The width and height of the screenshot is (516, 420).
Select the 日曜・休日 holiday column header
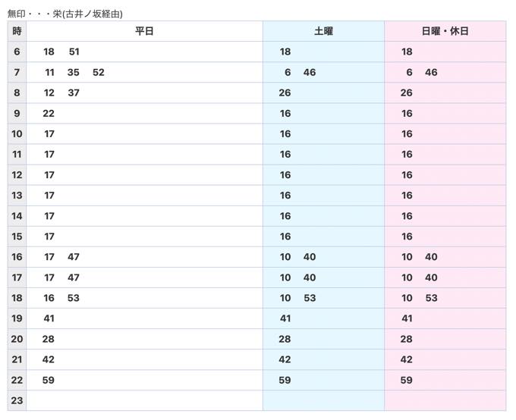[445, 31]
